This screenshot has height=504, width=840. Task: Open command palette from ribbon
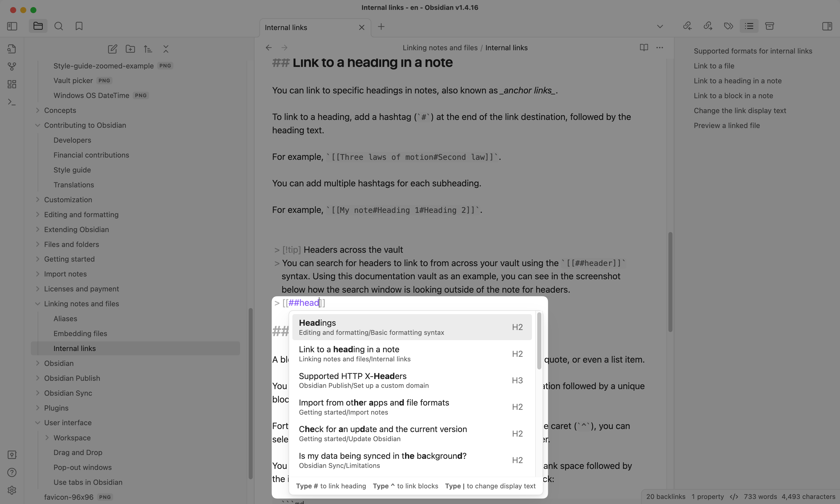pos(12,102)
